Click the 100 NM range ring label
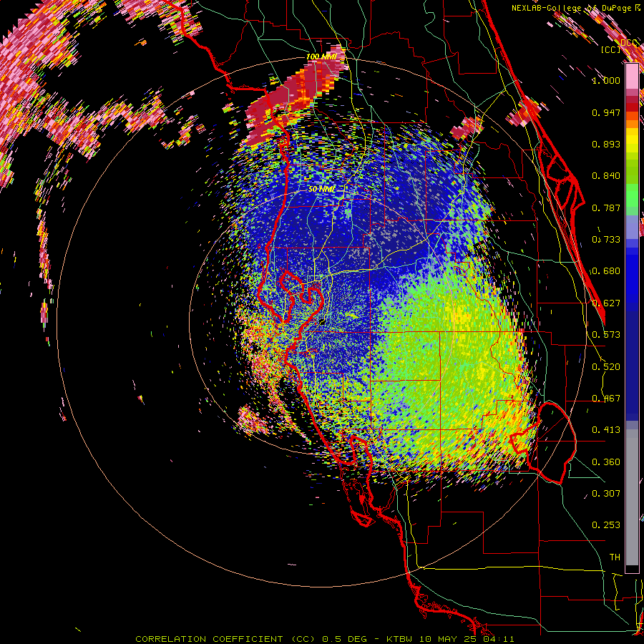The image size is (644, 644). (x=321, y=57)
